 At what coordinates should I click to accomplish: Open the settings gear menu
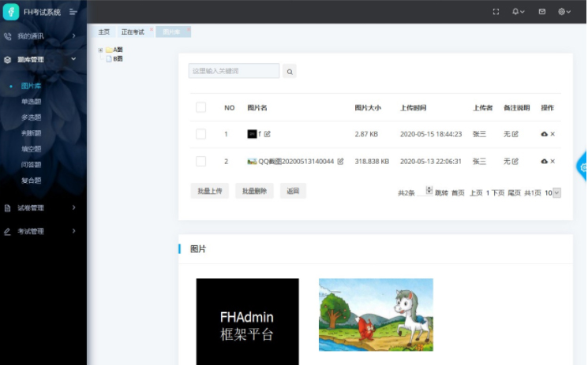pyautogui.click(x=564, y=12)
